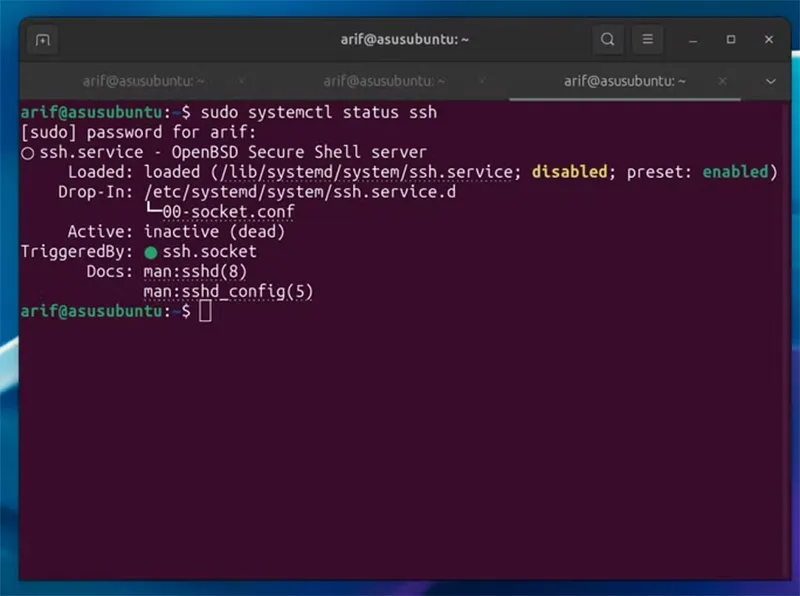Open the man:sshd(8) docs link
Image resolution: width=800 pixels, height=596 pixels.
pos(195,271)
